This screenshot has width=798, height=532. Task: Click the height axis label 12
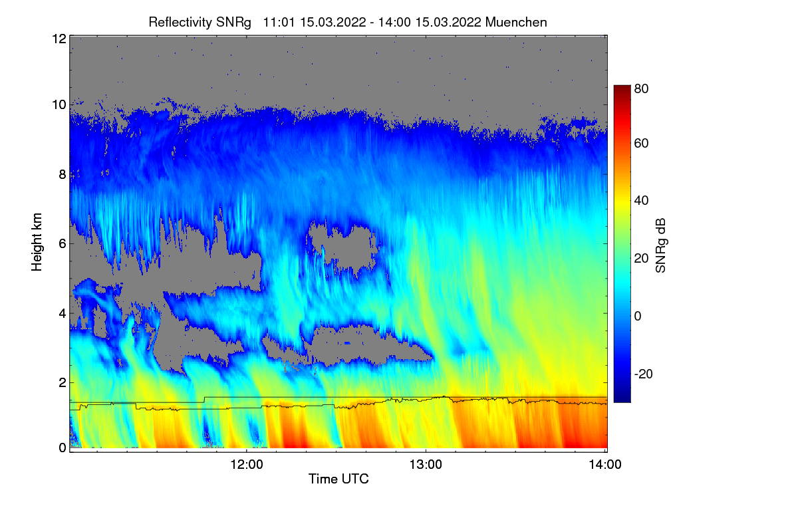(x=59, y=39)
